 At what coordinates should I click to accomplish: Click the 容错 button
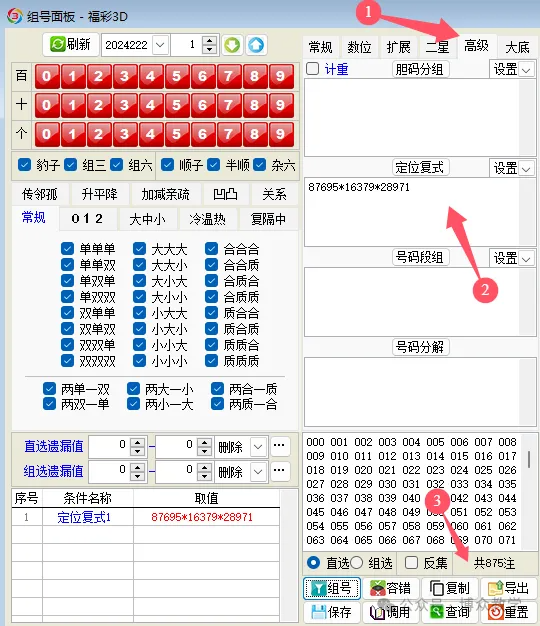[x=390, y=588]
